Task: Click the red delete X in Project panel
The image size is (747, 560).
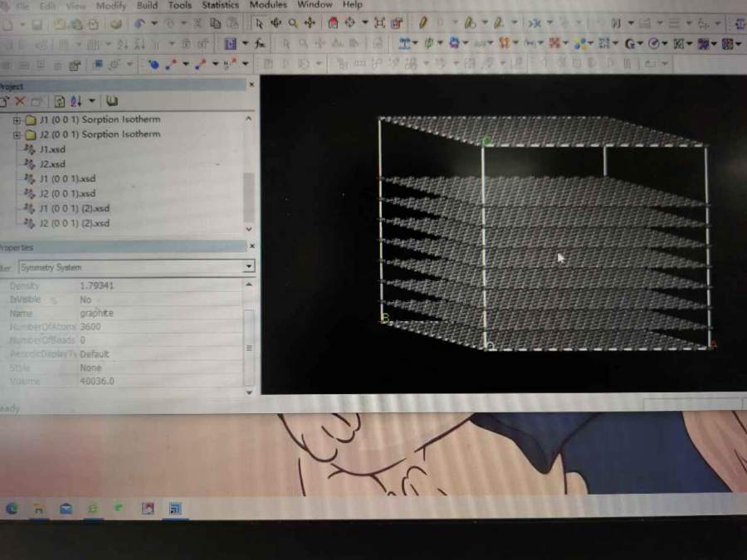Action: [20, 101]
